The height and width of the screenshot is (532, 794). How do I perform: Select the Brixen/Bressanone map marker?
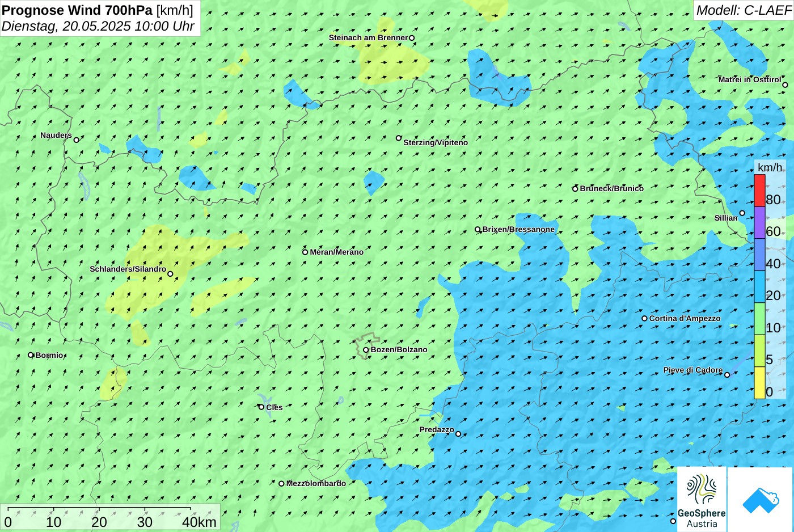click(x=478, y=230)
